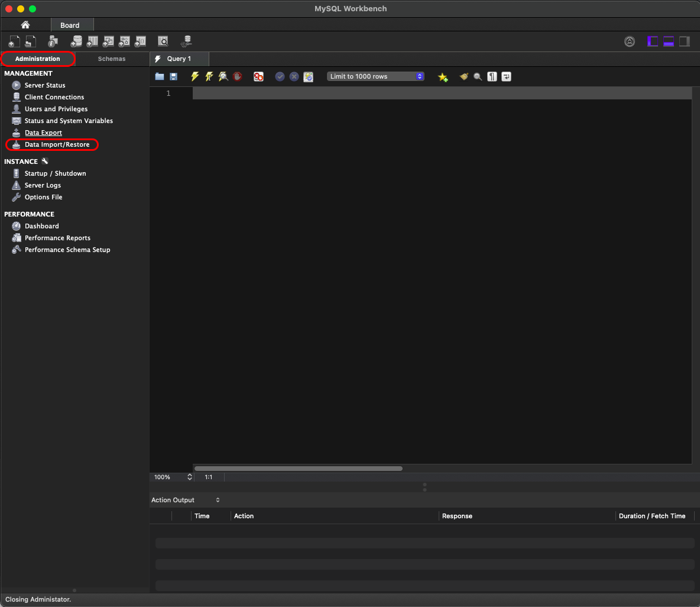The height and width of the screenshot is (607, 700).
Task: Create a new table icon
Action: [x=92, y=41]
